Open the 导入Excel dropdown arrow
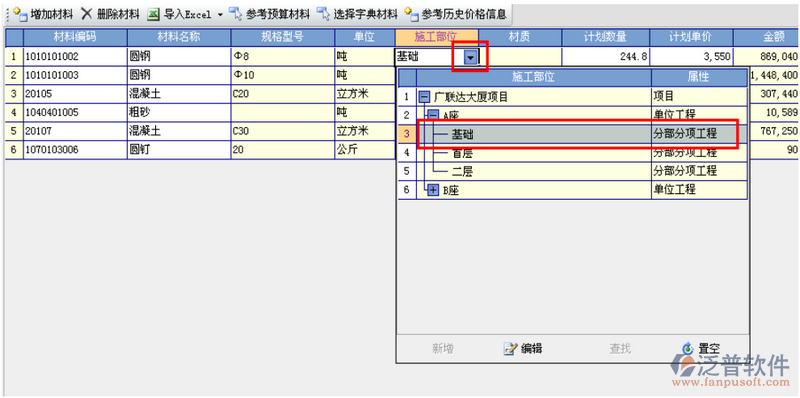800x398 pixels. (220, 15)
